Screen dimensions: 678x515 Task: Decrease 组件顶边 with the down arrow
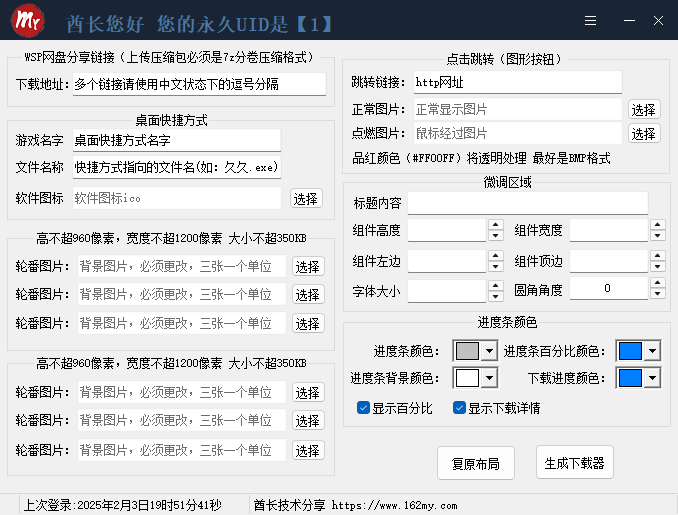click(x=657, y=267)
